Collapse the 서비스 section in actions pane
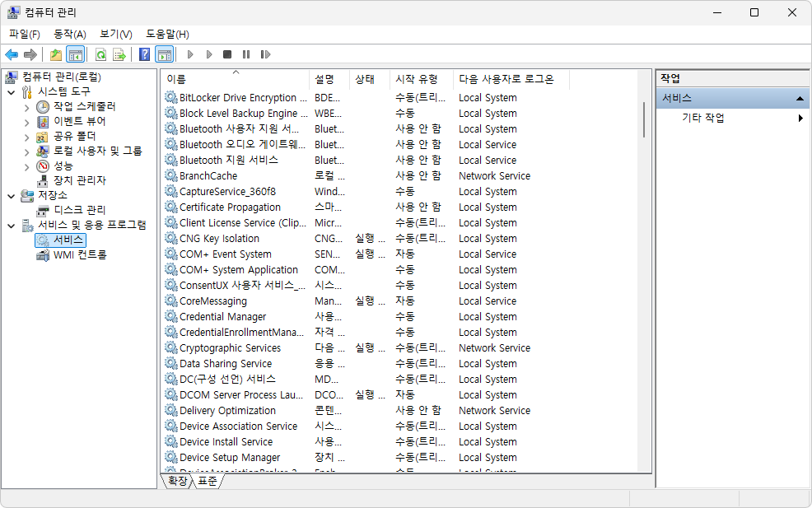812x508 pixels. (800, 99)
